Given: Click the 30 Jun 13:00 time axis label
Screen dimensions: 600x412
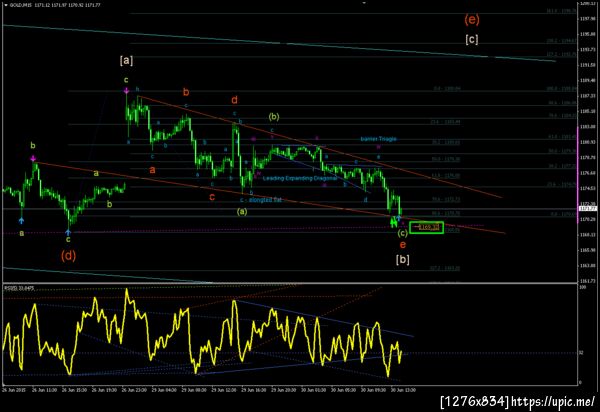Looking at the screenshot, I should 403,390.
